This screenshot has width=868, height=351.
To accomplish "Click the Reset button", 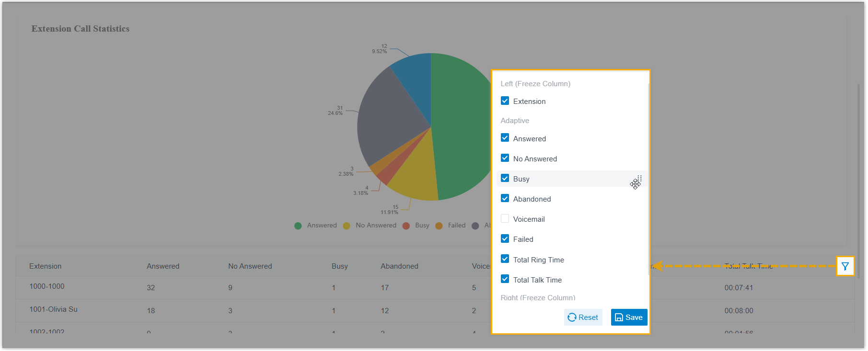I will pos(583,317).
